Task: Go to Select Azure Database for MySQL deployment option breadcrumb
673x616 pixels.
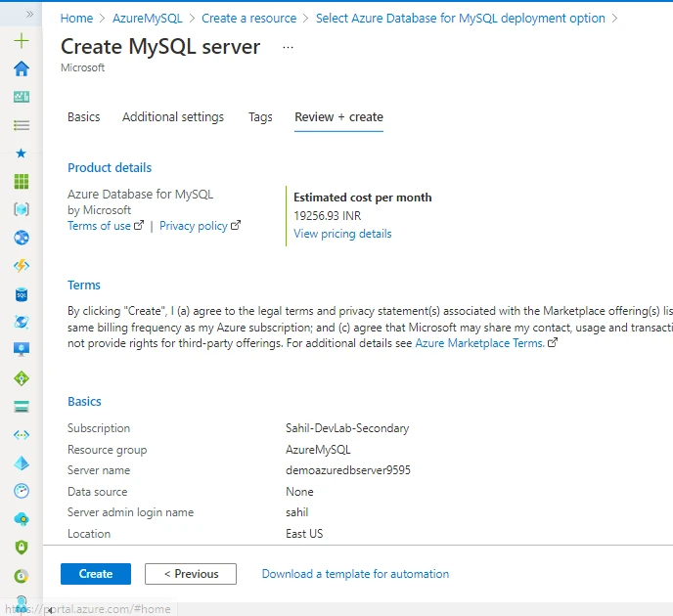Action: click(x=460, y=18)
